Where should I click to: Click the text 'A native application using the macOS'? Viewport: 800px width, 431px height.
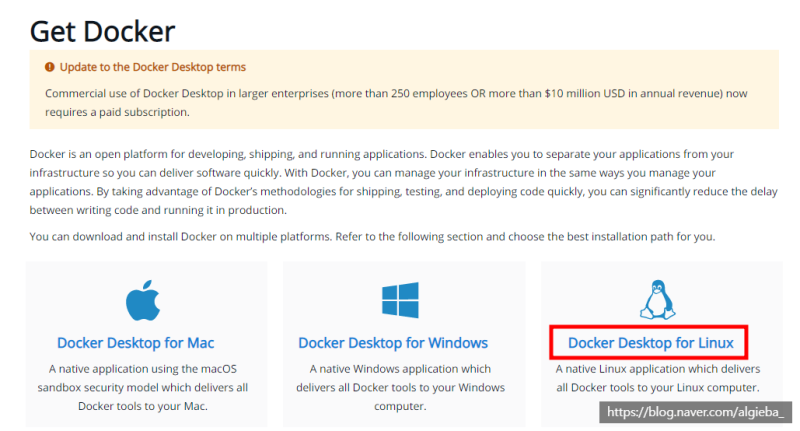[143, 369]
